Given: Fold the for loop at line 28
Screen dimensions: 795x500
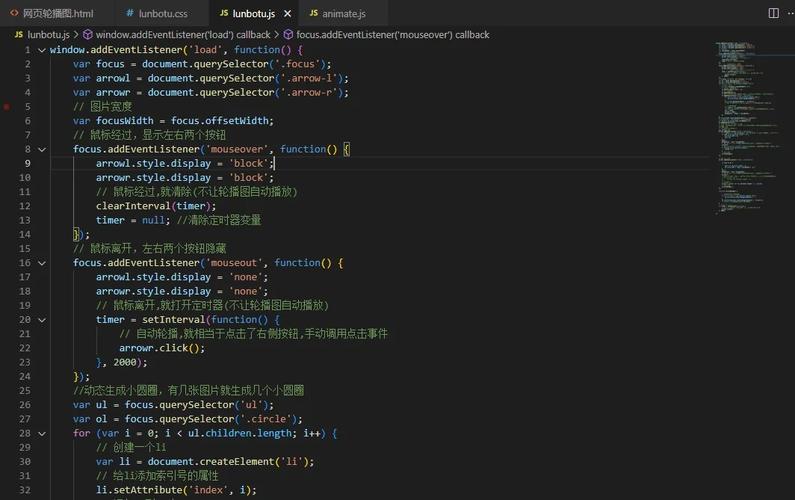Looking at the screenshot, I should point(41,434).
